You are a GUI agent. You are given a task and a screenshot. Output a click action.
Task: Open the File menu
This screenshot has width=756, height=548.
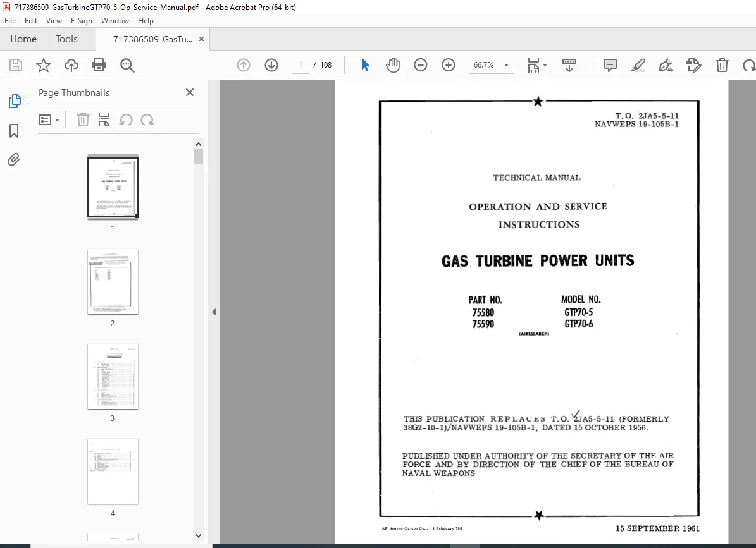(x=10, y=21)
